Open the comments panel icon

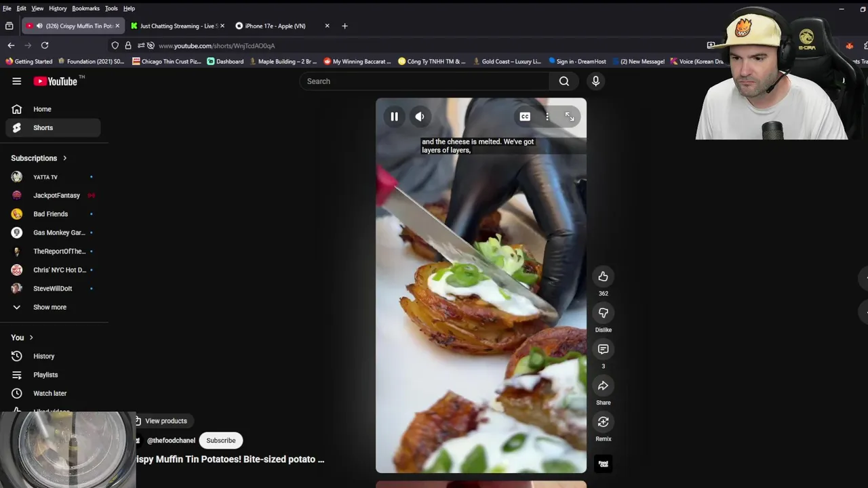tap(603, 349)
